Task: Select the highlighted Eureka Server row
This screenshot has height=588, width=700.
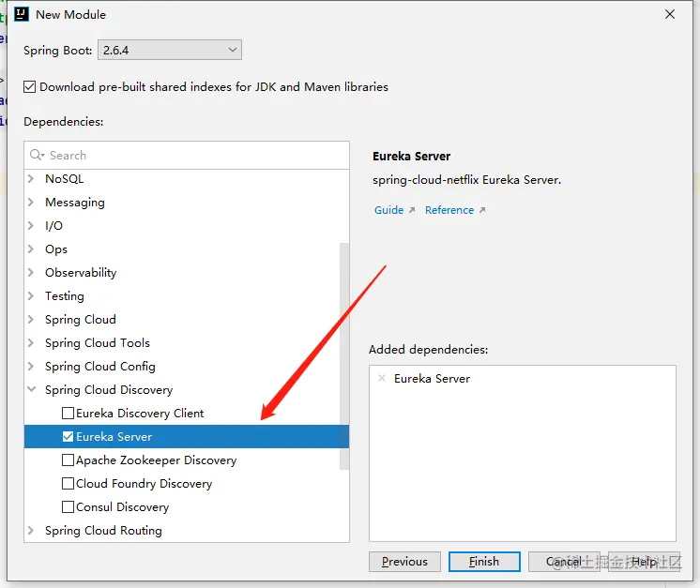Action: 187,436
